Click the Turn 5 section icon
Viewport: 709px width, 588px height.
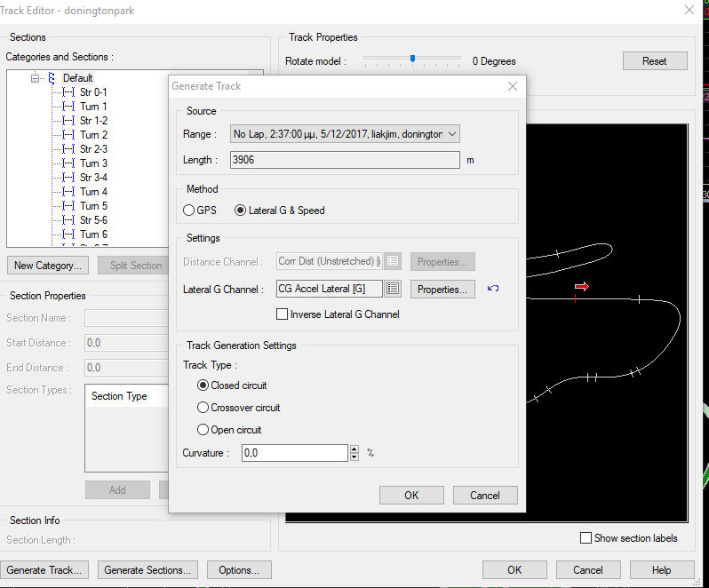tap(68, 206)
